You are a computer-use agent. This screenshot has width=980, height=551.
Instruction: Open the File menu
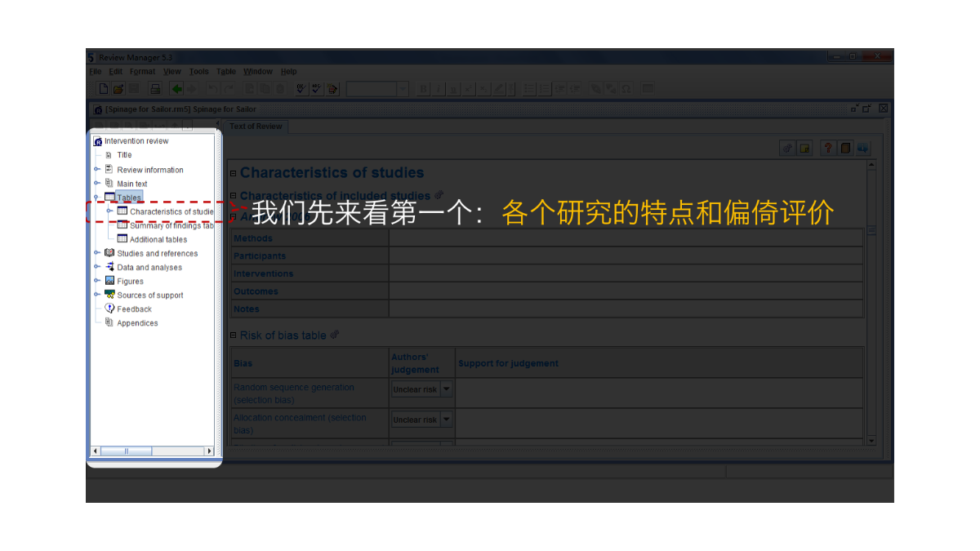pyautogui.click(x=96, y=72)
